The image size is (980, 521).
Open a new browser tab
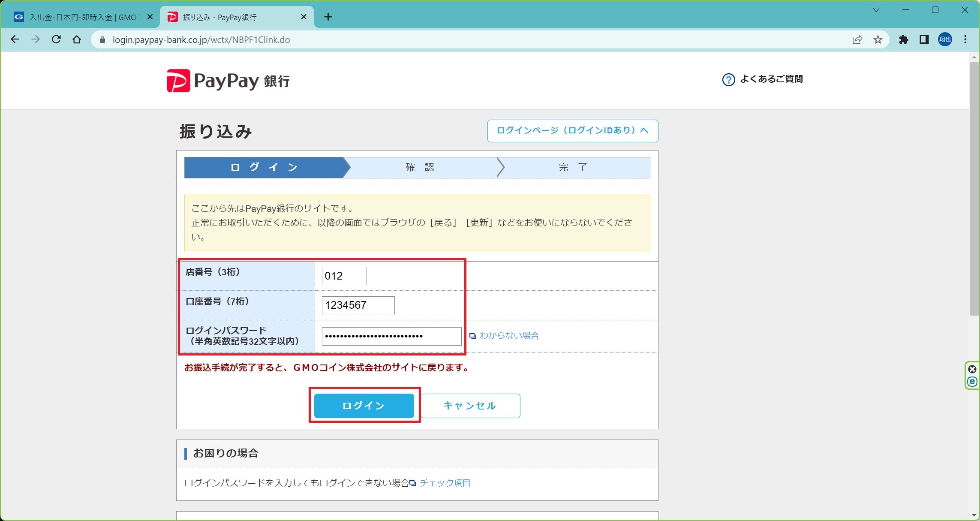[328, 17]
